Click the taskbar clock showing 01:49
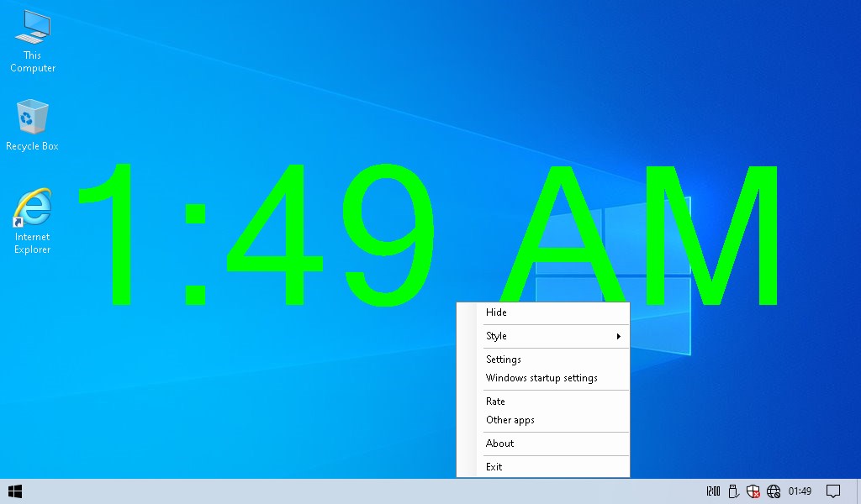This screenshot has width=861, height=504. click(800, 491)
